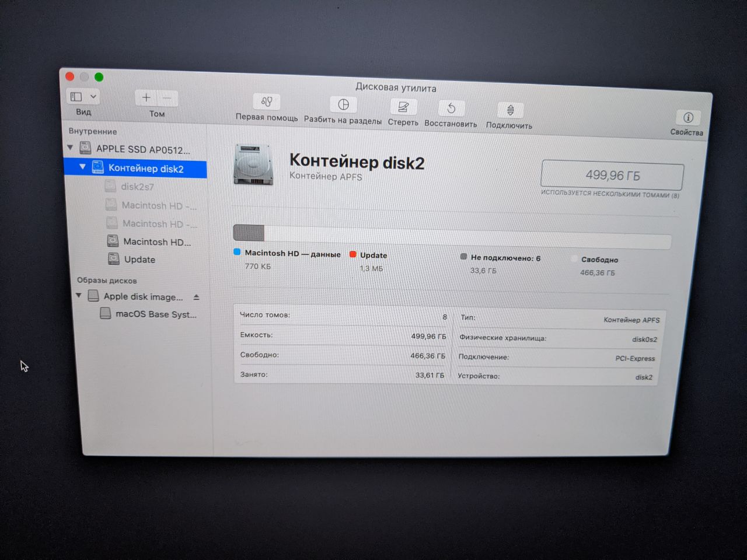This screenshot has width=747, height=560.
Task: Click large hard drive icon in header
Action: 253,164
